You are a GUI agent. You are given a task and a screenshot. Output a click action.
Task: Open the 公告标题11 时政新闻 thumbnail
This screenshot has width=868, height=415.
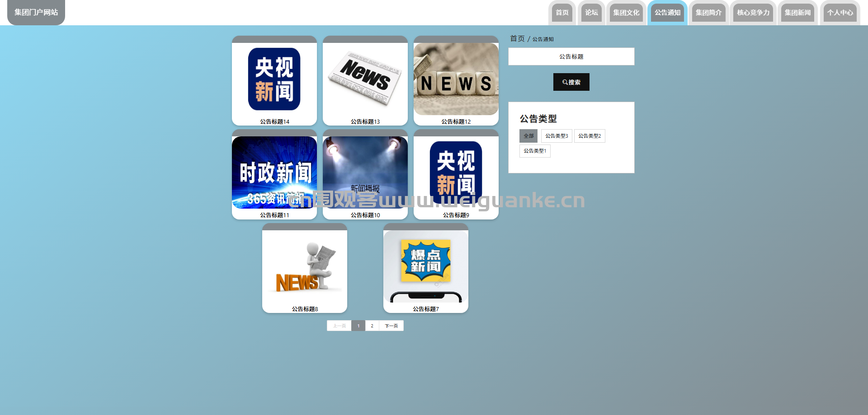pos(274,173)
